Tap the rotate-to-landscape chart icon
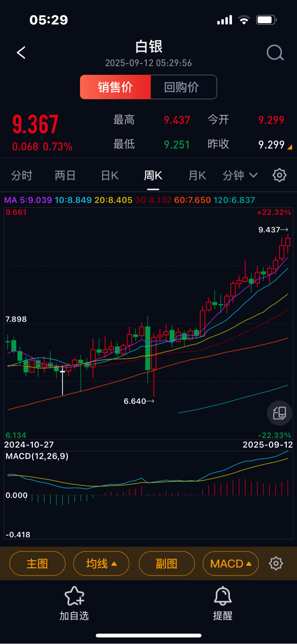The image size is (297, 644). [280, 413]
